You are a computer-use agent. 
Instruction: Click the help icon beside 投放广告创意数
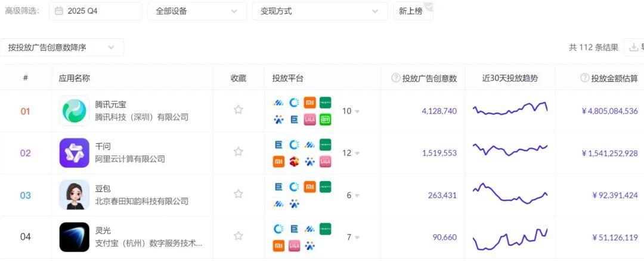click(395, 78)
